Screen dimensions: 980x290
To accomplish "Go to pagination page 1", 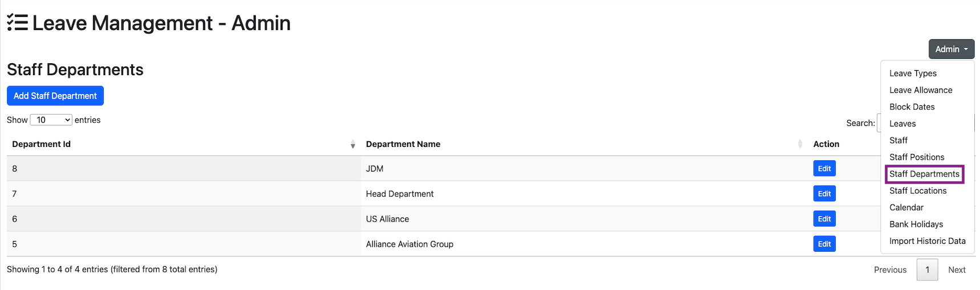I will coord(927,270).
